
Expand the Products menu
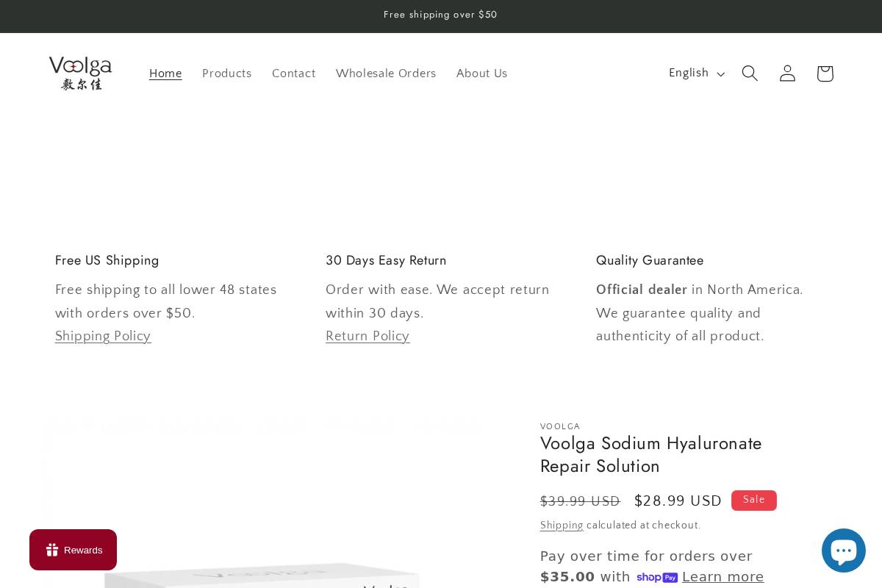coord(227,73)
